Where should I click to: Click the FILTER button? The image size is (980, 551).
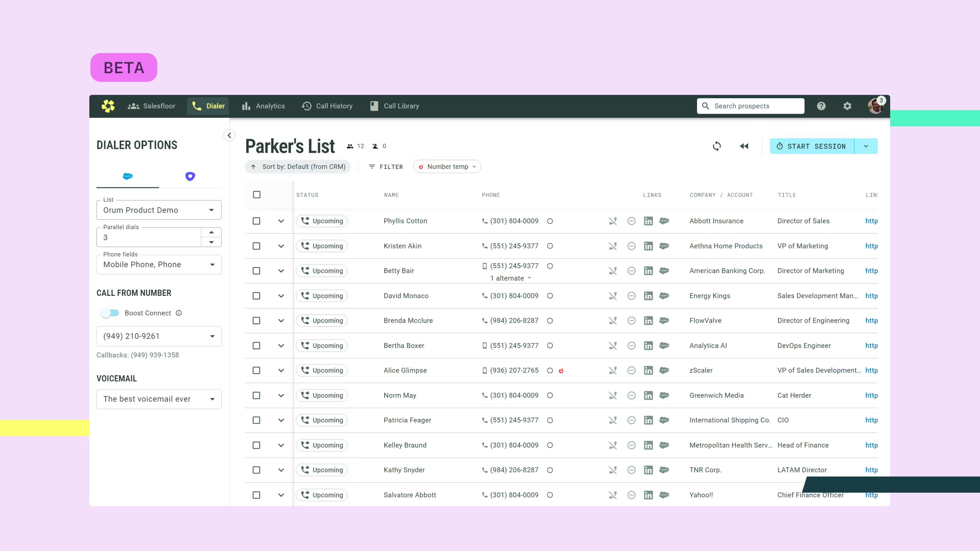[386, 167]
